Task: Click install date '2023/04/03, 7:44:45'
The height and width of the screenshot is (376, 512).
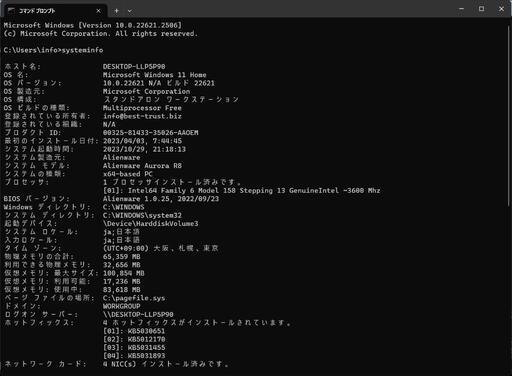Action: (142, 141)
